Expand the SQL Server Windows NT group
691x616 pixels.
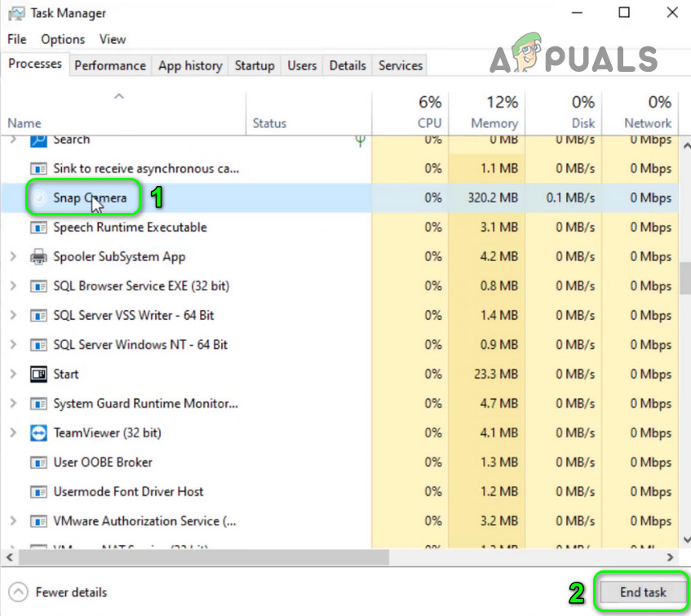coord(13,344)
